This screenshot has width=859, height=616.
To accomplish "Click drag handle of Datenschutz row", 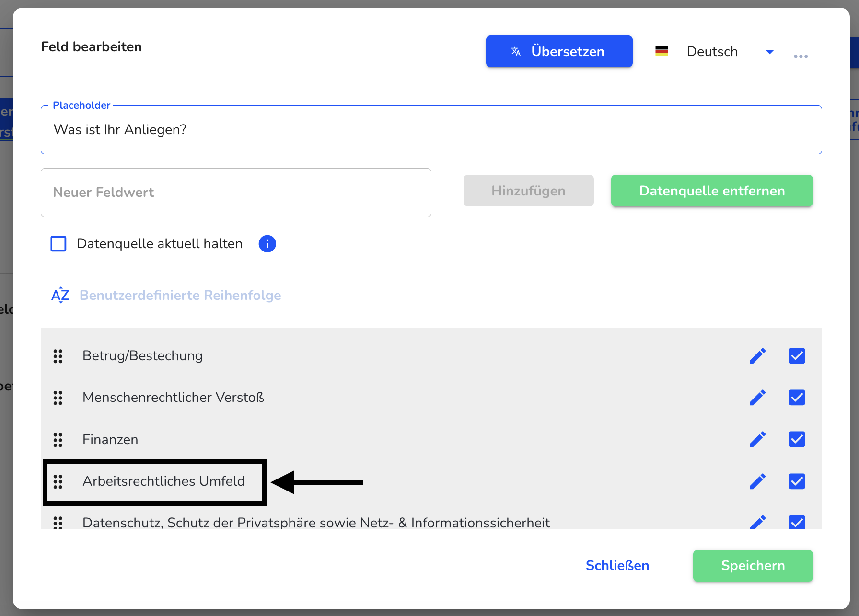I will click(x=58, y=522).
